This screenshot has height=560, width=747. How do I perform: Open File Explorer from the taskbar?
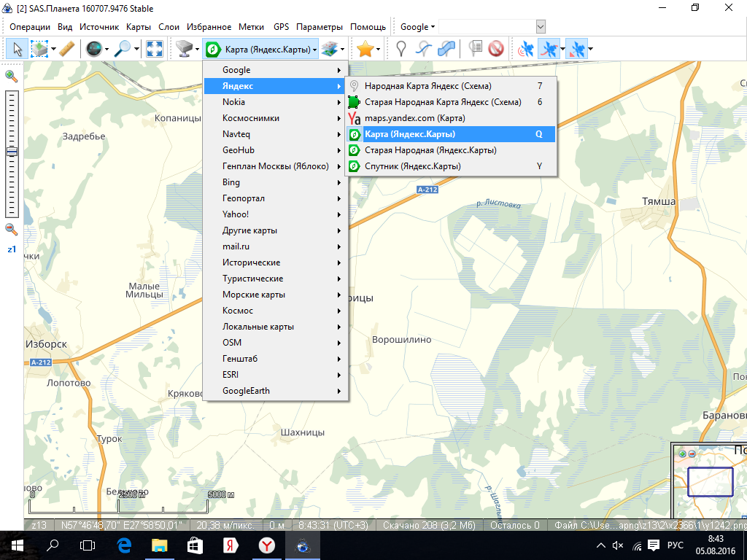(160, 545)
